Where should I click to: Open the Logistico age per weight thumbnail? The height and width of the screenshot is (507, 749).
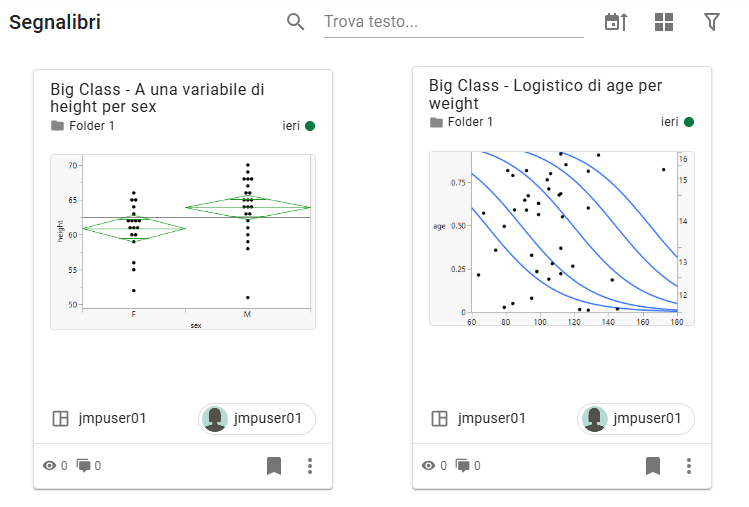561,238
